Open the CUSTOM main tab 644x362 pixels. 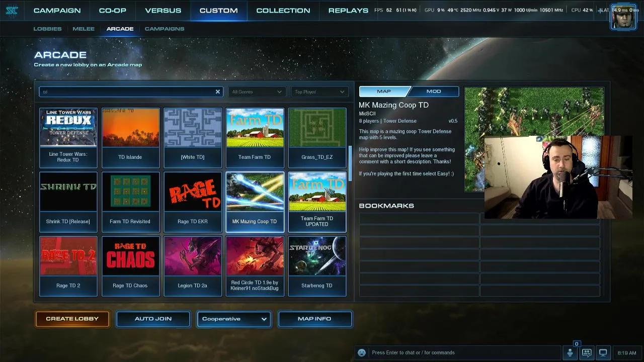click(218, 11)
